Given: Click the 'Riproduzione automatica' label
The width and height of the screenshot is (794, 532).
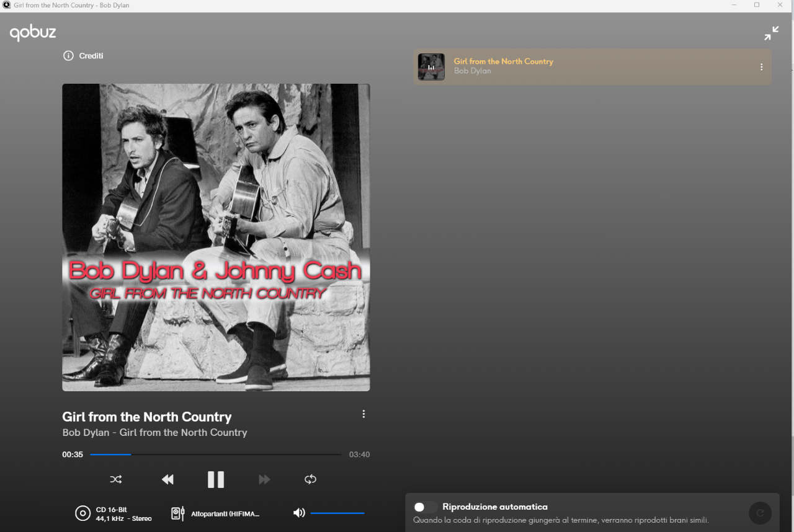Looking at the screenshot, I should [495, 507].
